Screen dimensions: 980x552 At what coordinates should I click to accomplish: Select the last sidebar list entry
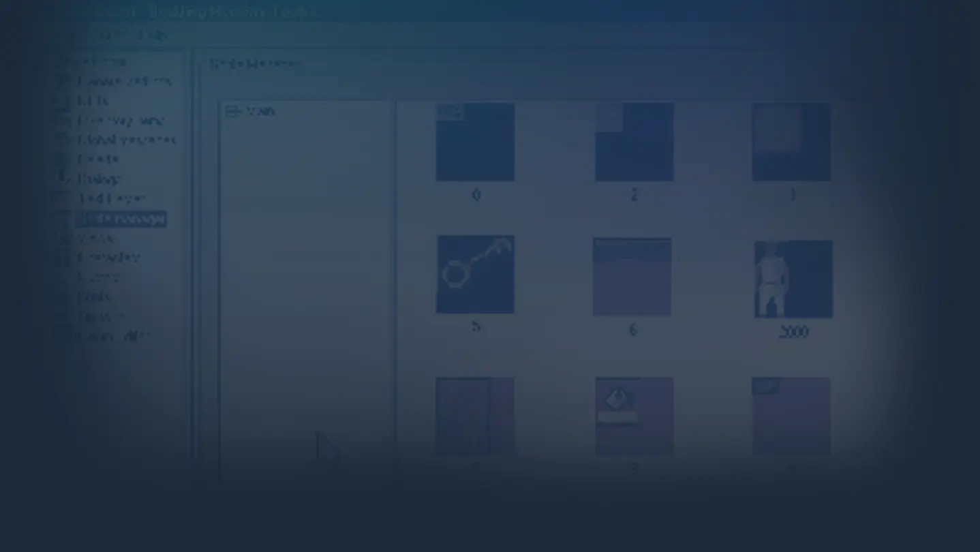[x=113, y=336]
